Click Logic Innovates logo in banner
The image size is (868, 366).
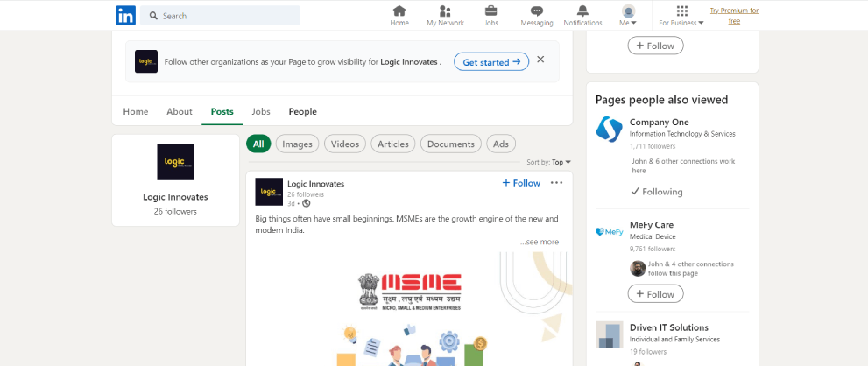146,61
